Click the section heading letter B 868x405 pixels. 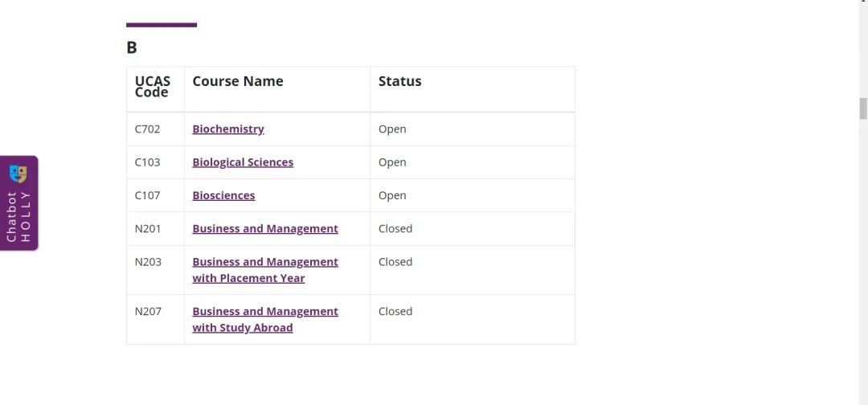tap(132, 47)
